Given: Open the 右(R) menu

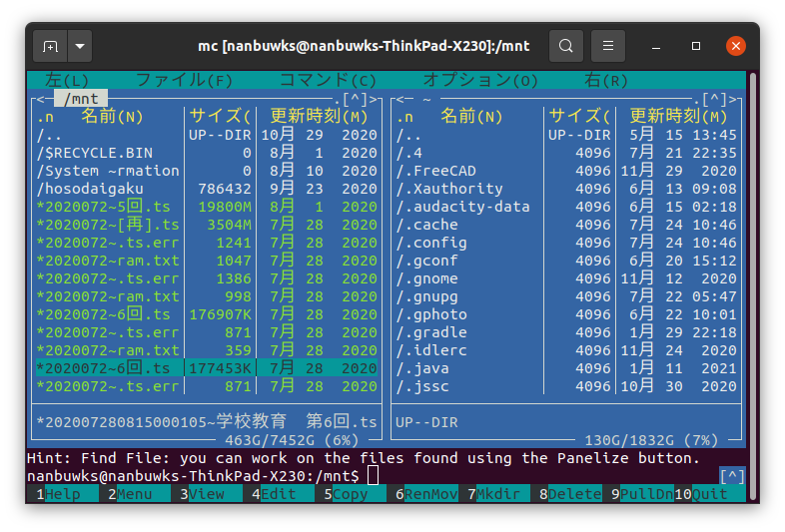Looking at the screenshot, I should coord(606,80).
